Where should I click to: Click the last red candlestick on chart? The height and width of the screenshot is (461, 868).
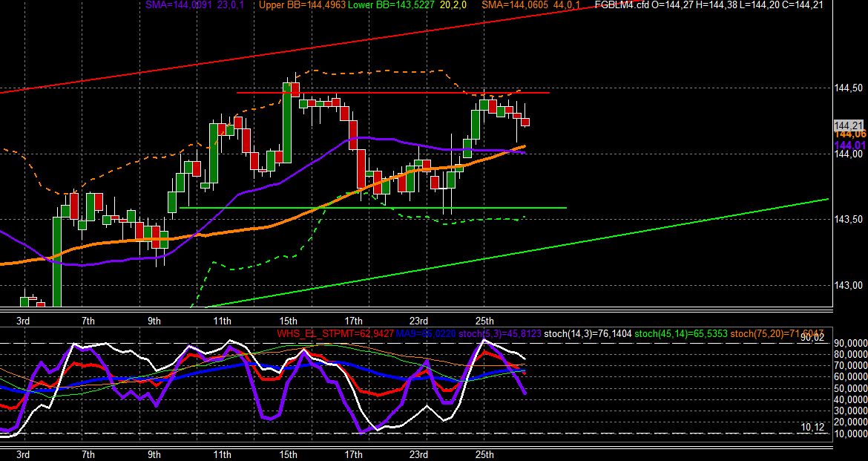click(x=525, y=122)
